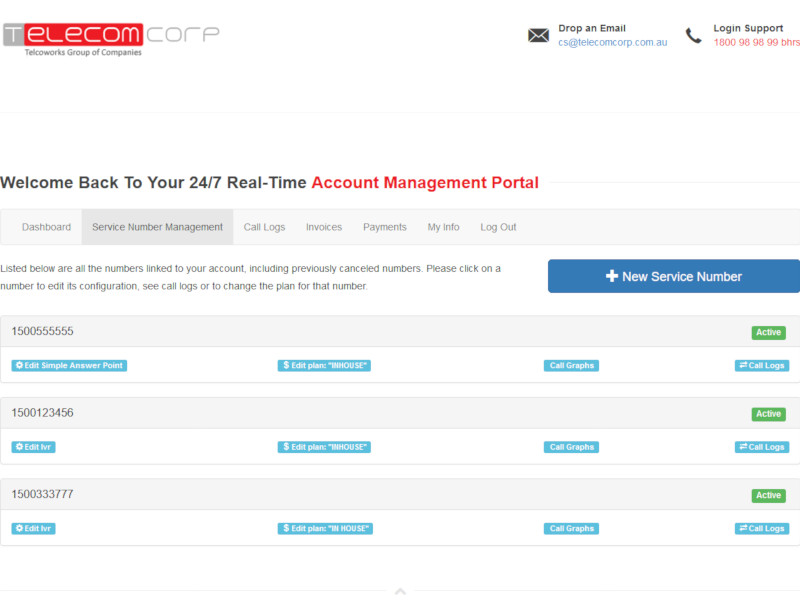800x600 pixels.
Task: Open Call Logs for number 1500333777
Action: 762,529
